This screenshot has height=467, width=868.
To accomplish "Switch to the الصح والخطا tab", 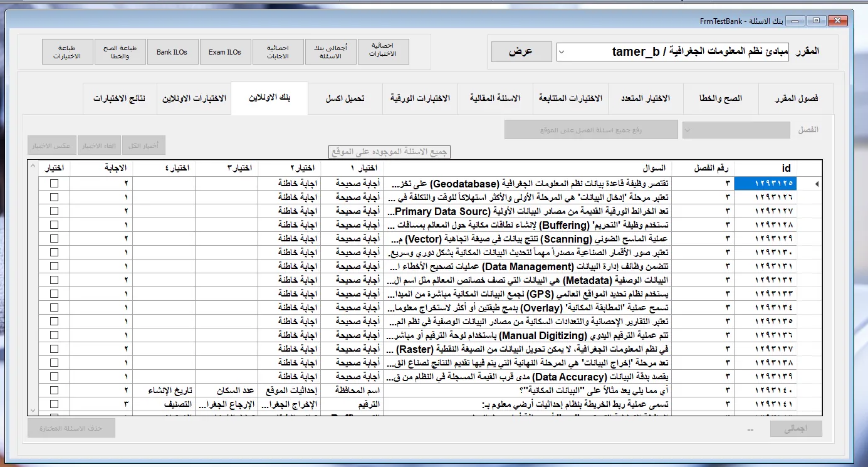I will point(721,99).
